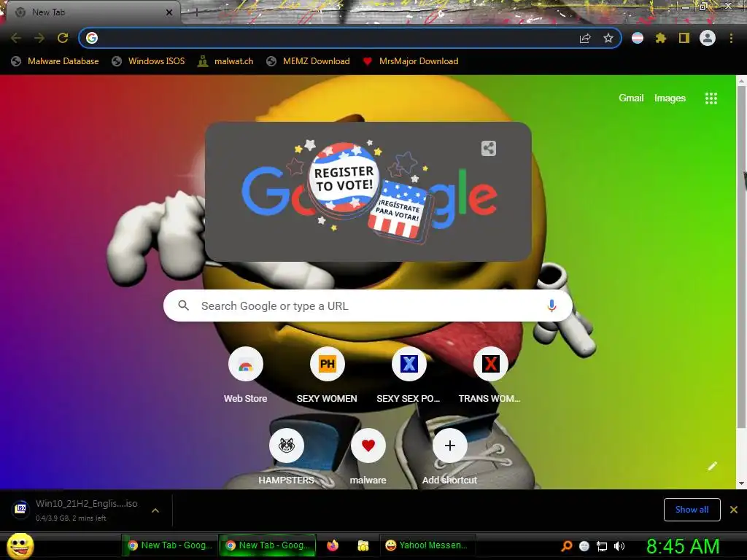Open the MEMZ Download bookmark
This screenshot has height=560, width=747.
309,61
